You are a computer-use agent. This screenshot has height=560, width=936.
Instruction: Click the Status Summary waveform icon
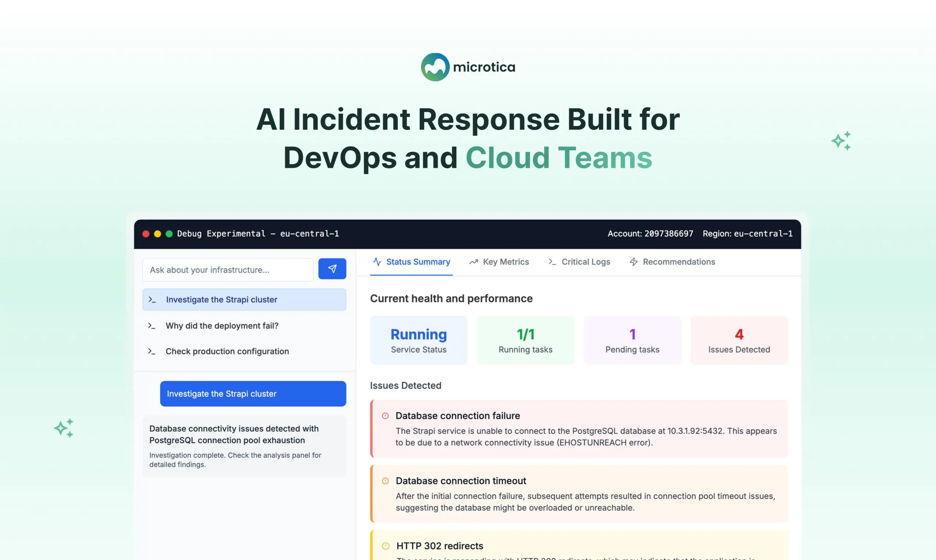click(x=377, y=261)
